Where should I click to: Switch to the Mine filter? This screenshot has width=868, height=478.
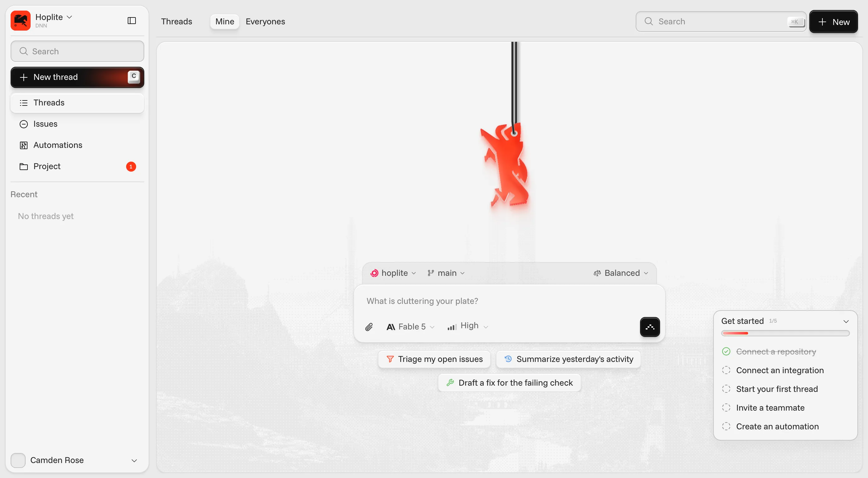coord(224,22)
